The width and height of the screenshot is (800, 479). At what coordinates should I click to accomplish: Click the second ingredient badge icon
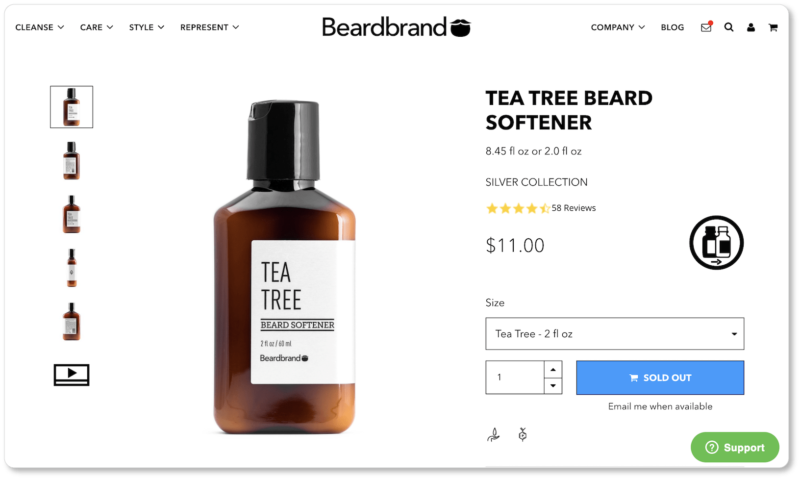(x=522, y=435)
